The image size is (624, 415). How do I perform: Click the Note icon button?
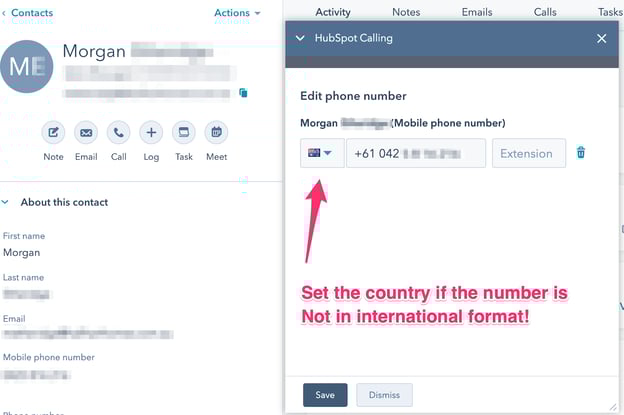coord(54,132)
